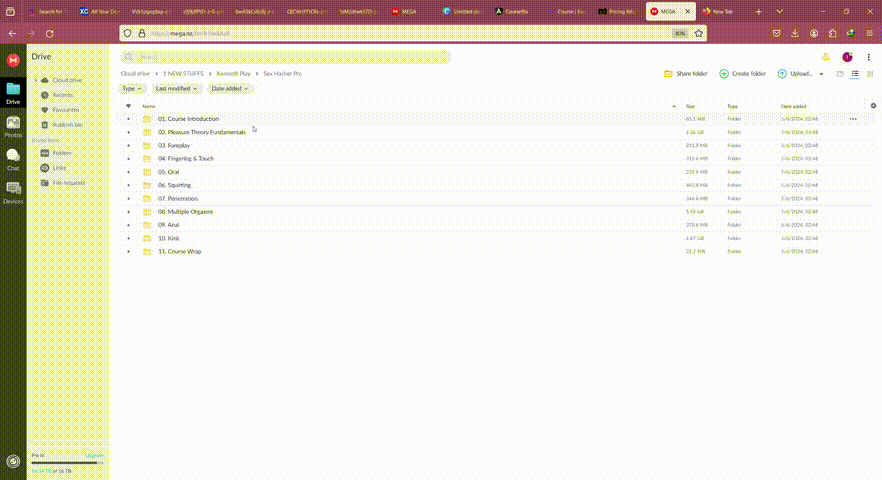Viewport: 882px width, 480px height.
Task: Reload the page in browser
Action: (50, 34)
